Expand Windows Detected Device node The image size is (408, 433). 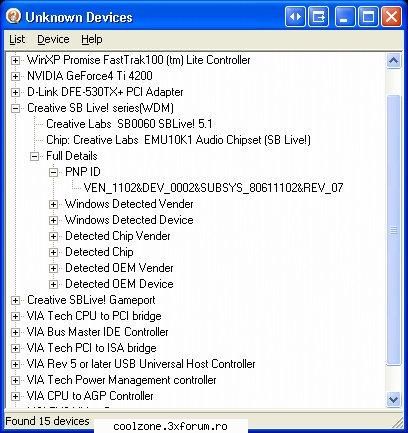(x=53, y=220)
